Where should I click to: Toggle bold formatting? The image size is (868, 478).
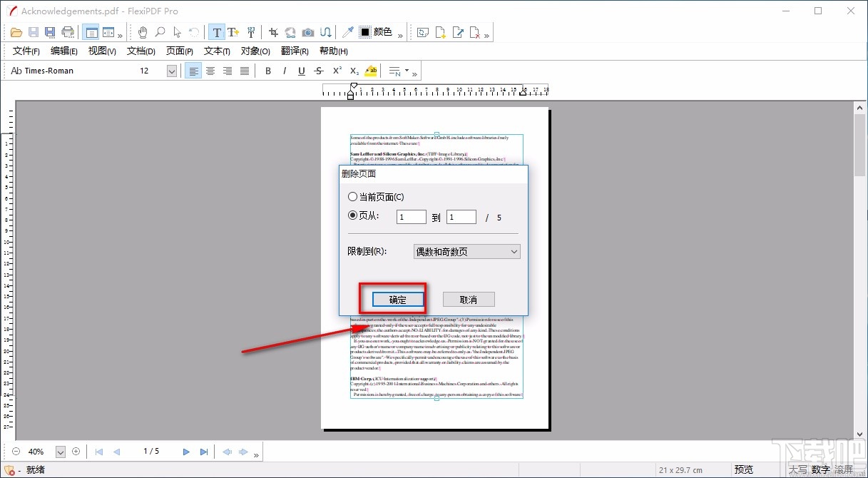coord(267,71)
